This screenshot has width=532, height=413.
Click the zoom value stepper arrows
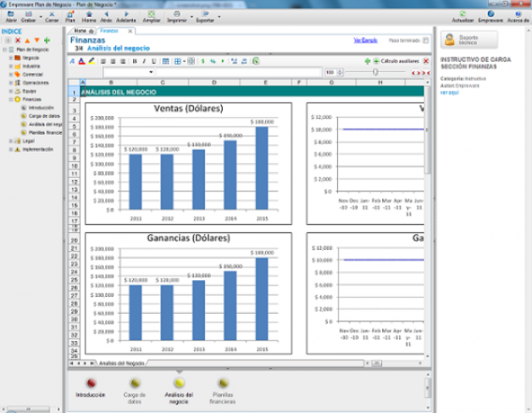340,72
